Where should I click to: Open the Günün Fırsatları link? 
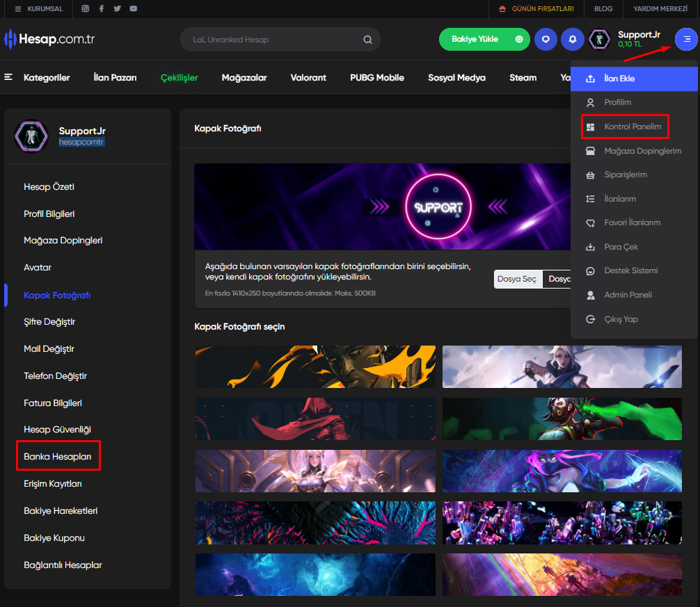(x=543, y=9)
